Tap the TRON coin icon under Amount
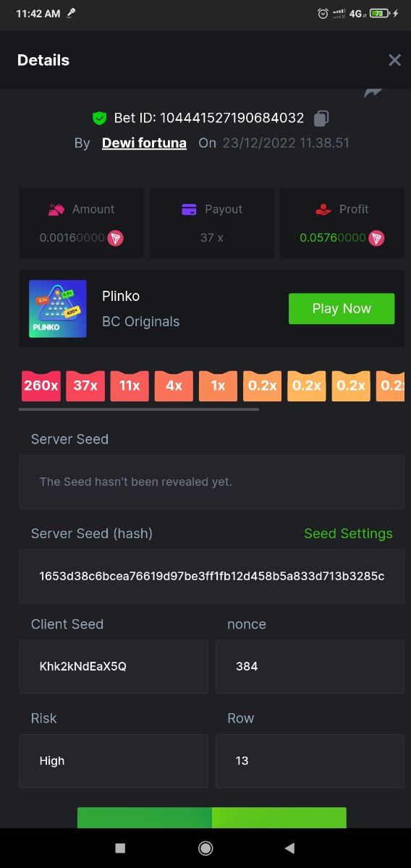 115,238
